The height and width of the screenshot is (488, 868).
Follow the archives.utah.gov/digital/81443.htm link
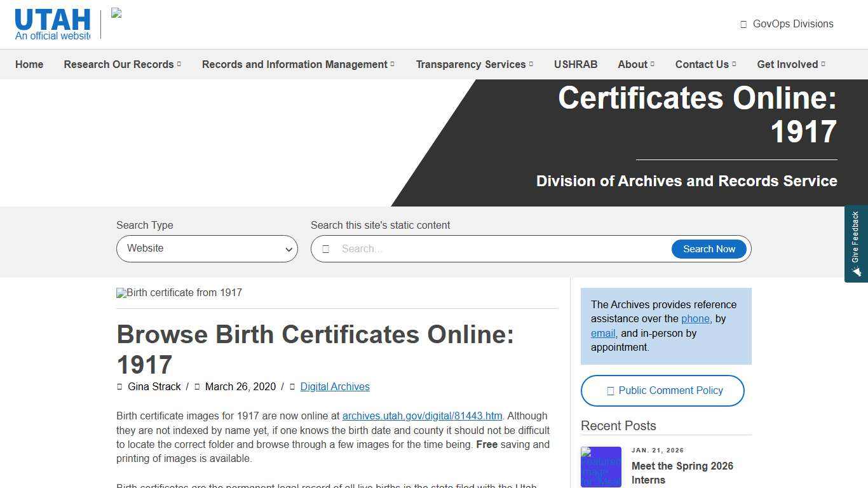click(422, 416)
